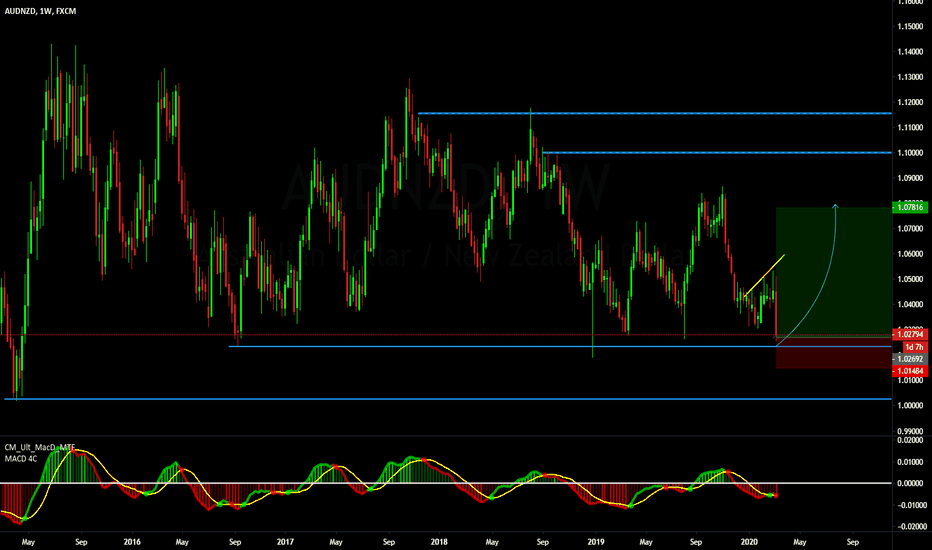
Task: Click the 0.01000 MACD axis label
Action: click(911, 462)
